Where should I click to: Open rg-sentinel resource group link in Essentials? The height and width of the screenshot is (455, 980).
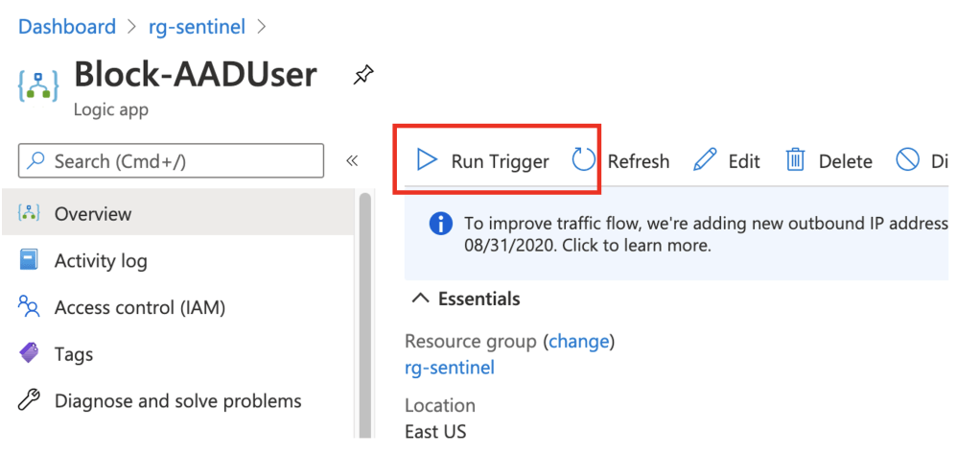pyautogui.click(x=450, y=368)
